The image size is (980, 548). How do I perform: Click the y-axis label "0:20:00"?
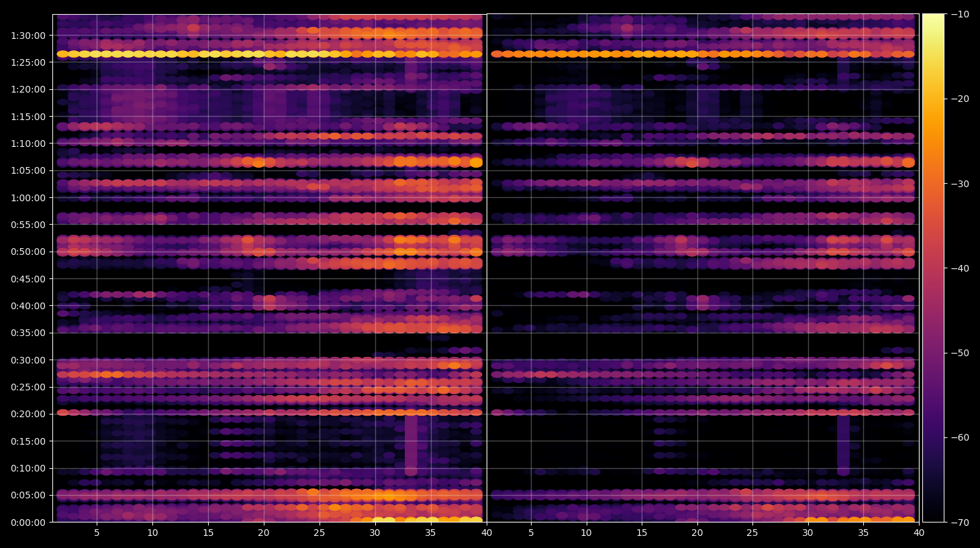(28, 414)
